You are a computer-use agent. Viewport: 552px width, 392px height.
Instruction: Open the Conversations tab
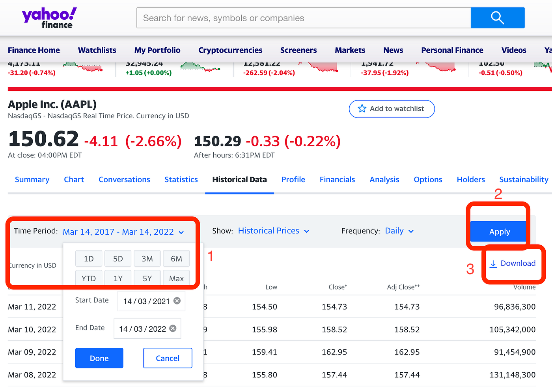pyautogui.click(x=124, y=180)
